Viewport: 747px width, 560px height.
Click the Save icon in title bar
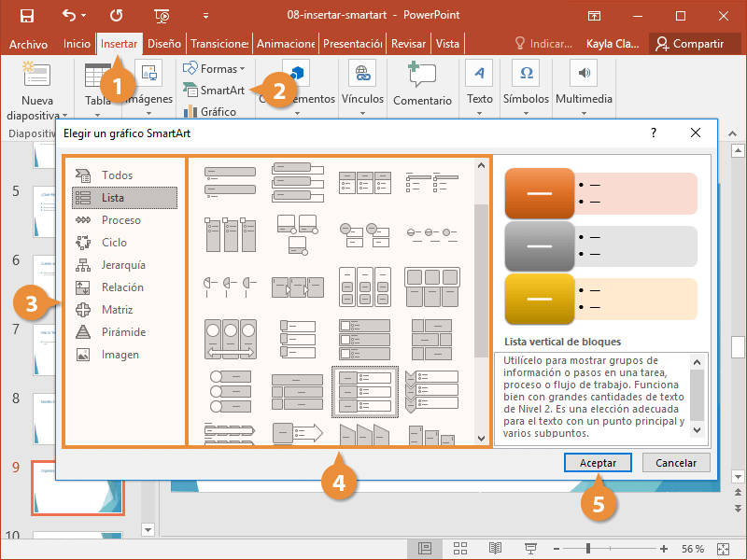(x=26, y=15)
